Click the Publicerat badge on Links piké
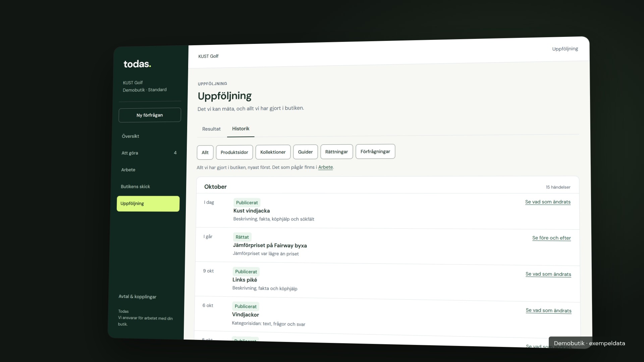 click(x=246, y=271)
